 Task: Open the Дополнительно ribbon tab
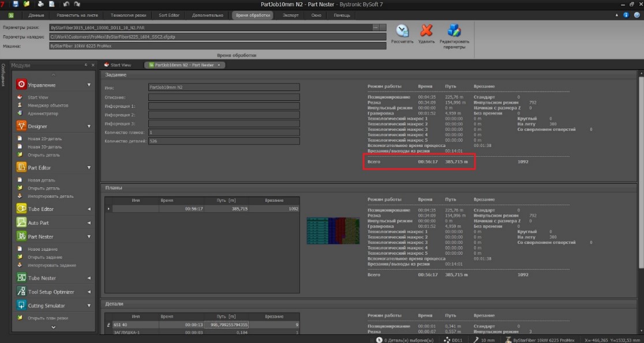[207, 15]
